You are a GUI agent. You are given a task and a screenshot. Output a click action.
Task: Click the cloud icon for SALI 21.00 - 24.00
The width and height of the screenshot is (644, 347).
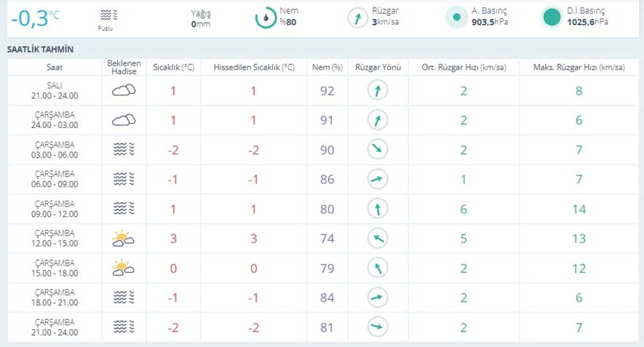coord(124,91)
